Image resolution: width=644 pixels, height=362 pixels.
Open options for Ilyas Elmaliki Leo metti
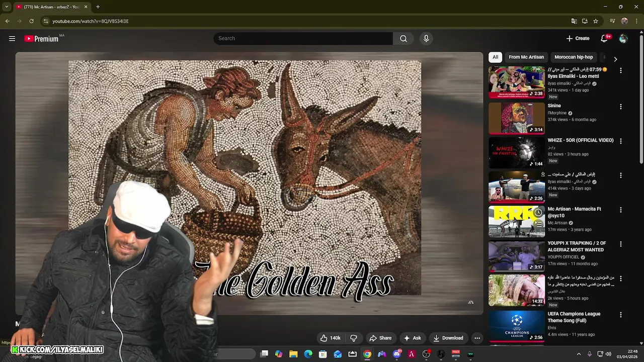pyautogui.click(x=621, y=71)
